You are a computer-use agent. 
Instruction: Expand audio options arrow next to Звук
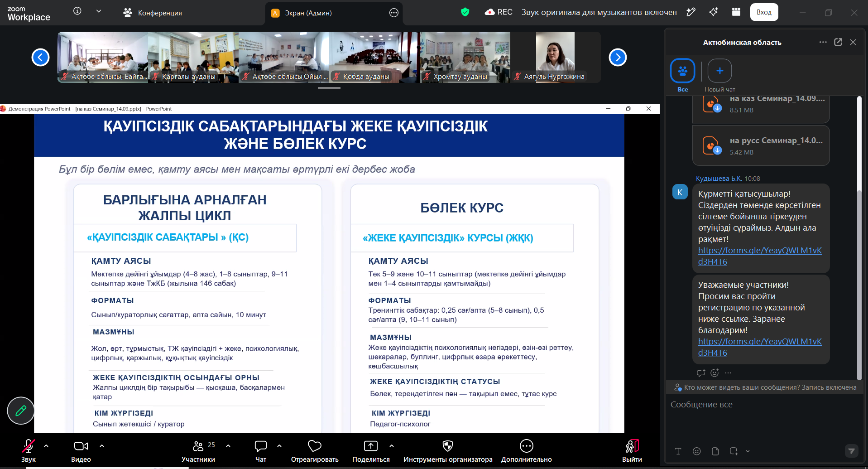click(46, 446)
